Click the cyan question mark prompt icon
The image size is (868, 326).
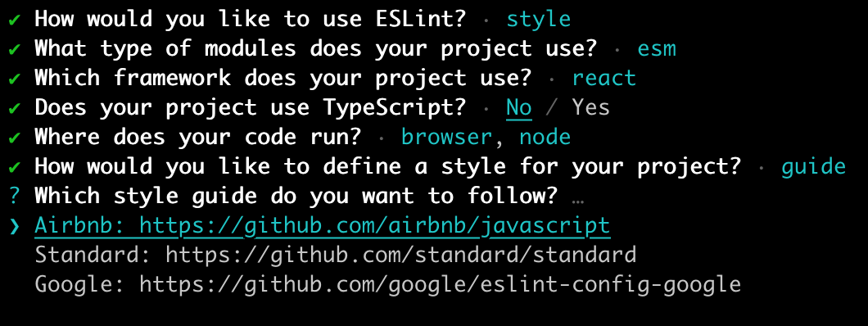pos(15,196)
